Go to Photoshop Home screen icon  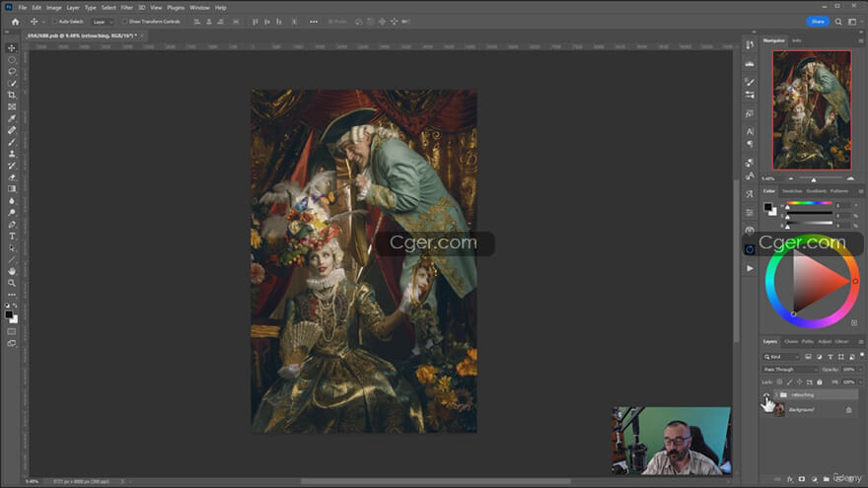coord(15,22)
